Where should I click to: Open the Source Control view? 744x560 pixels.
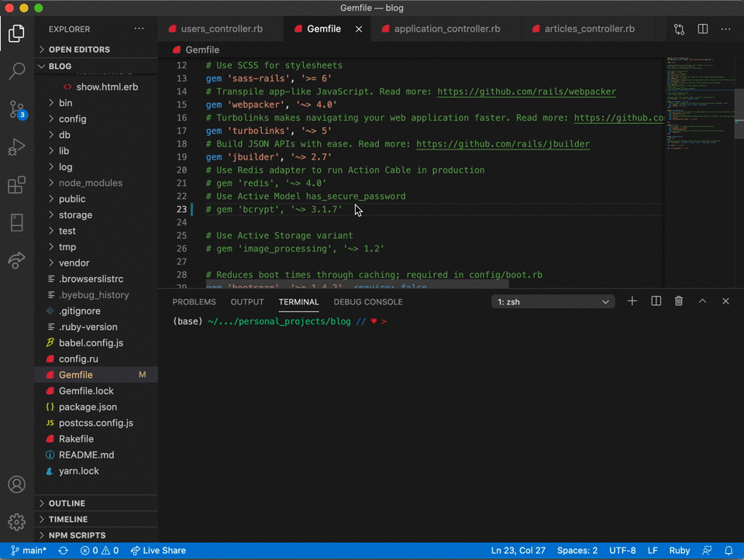click(x=17, y=110)
